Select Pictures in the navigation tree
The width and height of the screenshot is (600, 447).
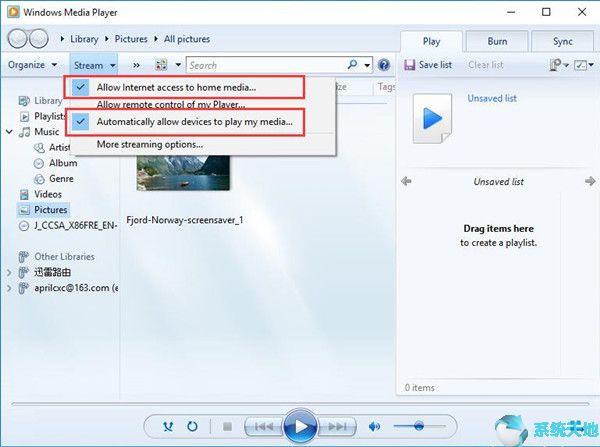(51, 210)
